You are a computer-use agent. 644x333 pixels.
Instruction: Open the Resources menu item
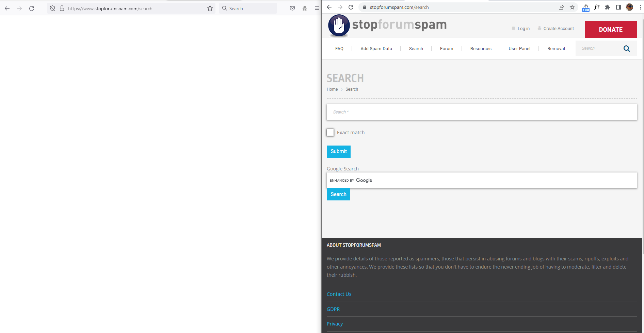481,48
